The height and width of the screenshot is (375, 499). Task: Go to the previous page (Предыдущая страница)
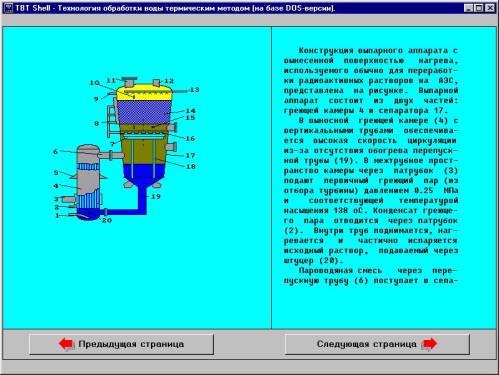(121, 344)
